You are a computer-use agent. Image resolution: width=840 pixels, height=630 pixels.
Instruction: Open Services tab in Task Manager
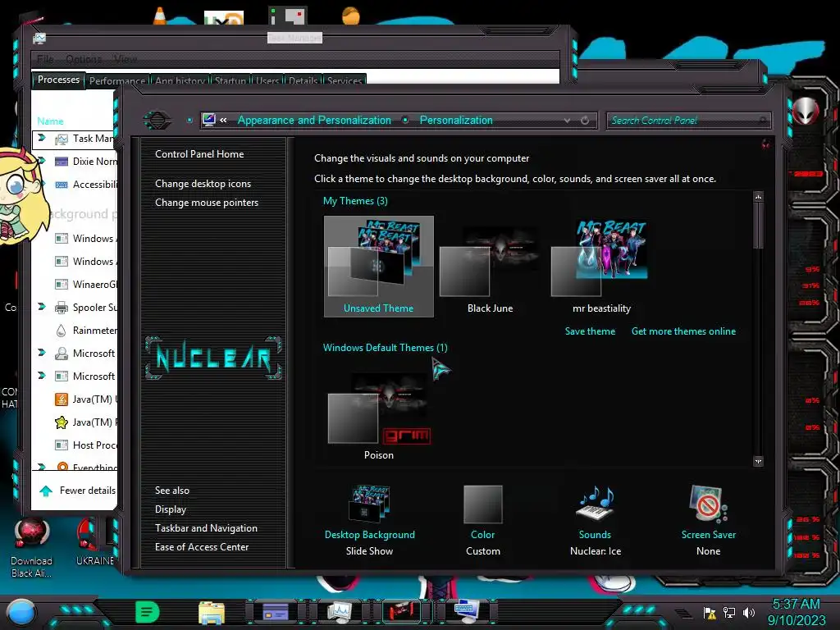click(x=345, y=80)
